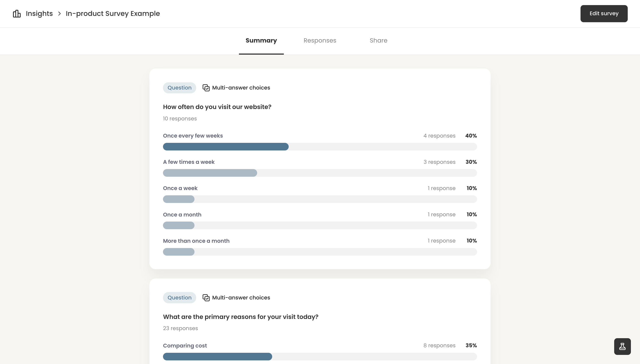640x364 pixels.
Task: Click the breadcrumb chevron separator
Action: click(59, 14)
